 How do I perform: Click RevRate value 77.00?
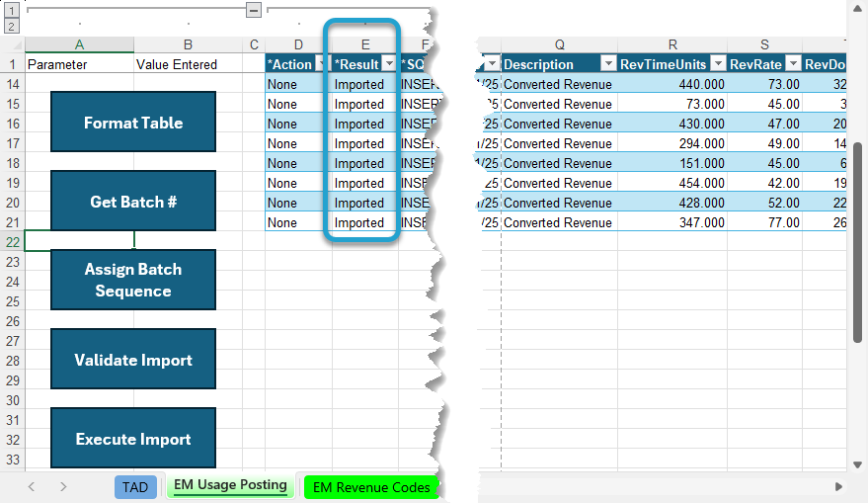(764, 222)
